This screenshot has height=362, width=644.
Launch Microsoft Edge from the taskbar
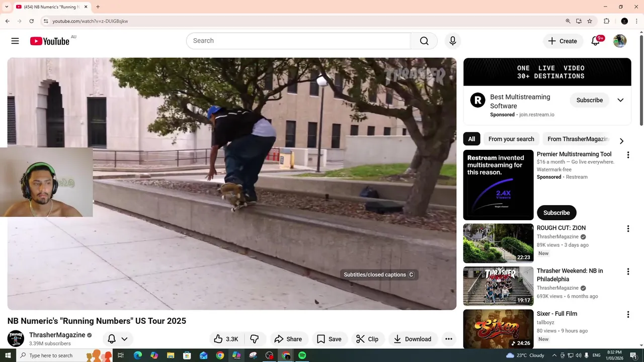pos(138,355)
